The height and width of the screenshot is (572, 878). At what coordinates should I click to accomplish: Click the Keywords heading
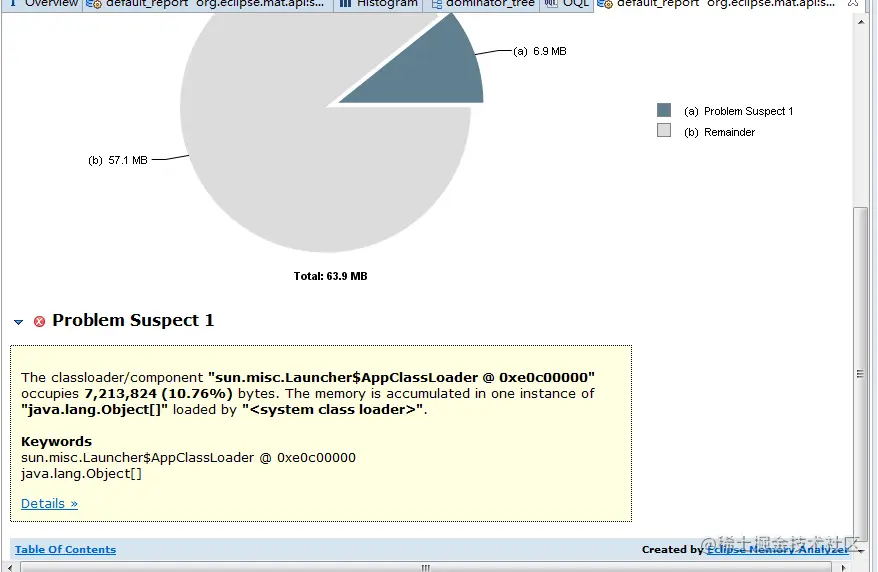(57, 442)
